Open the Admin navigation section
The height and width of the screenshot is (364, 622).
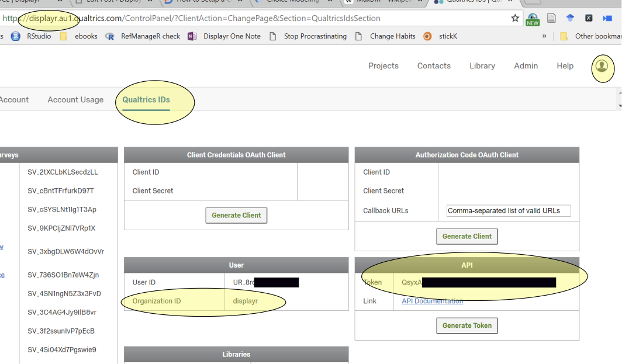[x=526, y=66]
